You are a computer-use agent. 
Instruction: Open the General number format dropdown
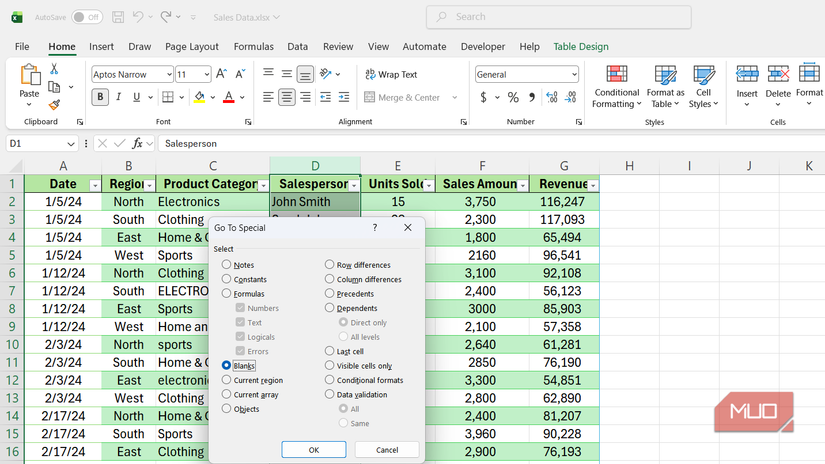click(574, 75)
